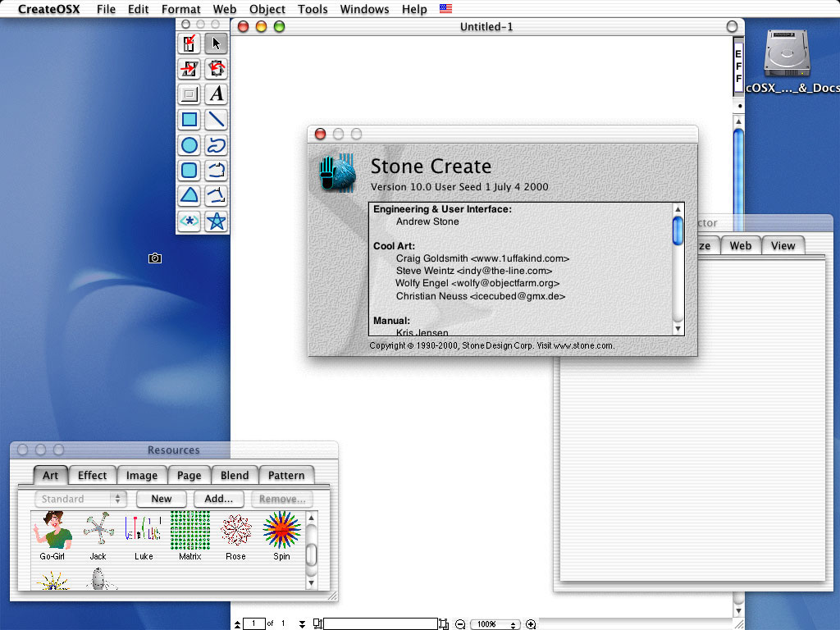Click the credits scrollbar up arrow

coord(678,209)
